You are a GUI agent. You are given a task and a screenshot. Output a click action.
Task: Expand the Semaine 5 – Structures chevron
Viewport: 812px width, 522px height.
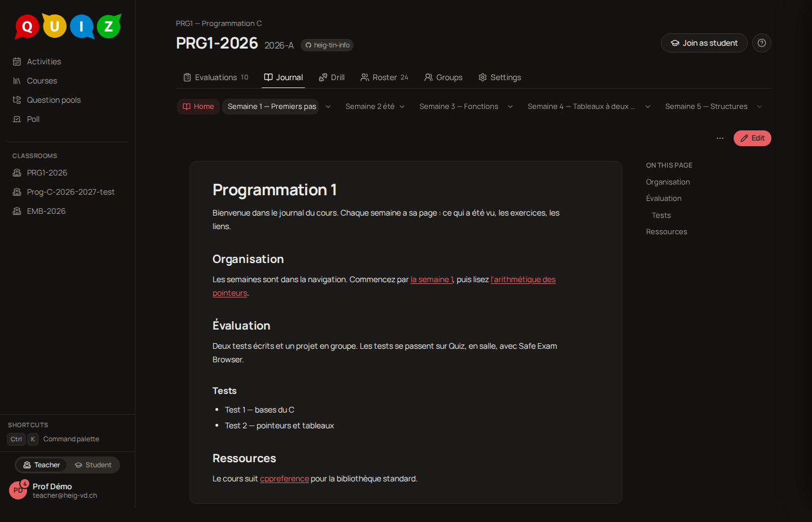(x=760, y=107)
